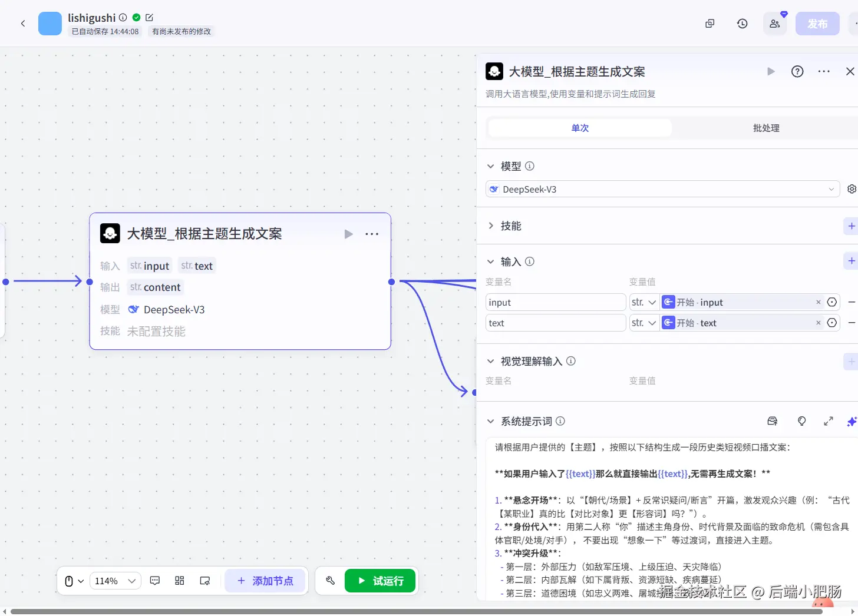Run the node from side panel play icon
The height and width of the screenshot is (616, 858).
[771, 71]
